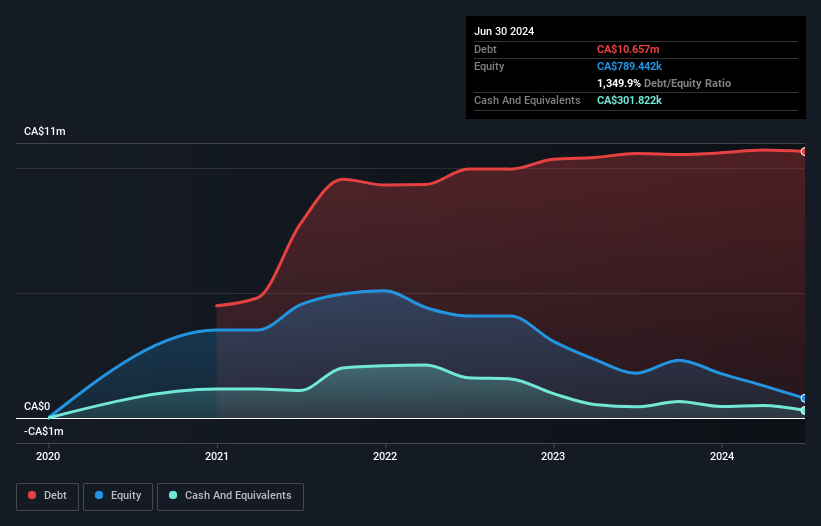Click the Equity row label in tooltip
The height and width of the screenshot is (526, 821).
coord(489,66)
